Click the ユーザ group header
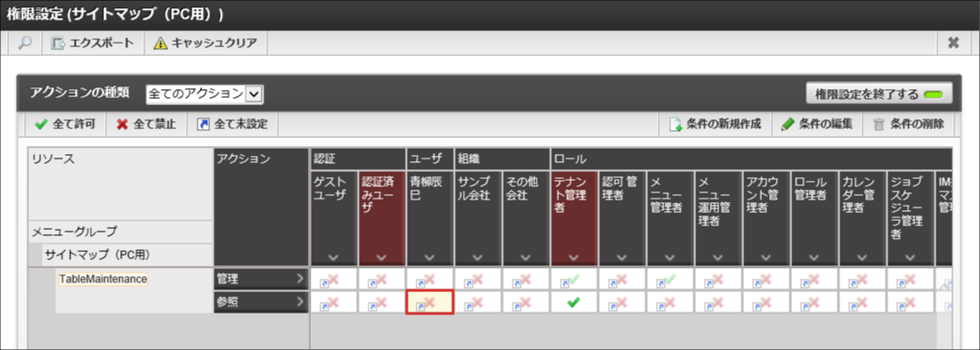The width and height of the screenshot is (980, 350). pyautogui.click(x=430, y=159)
